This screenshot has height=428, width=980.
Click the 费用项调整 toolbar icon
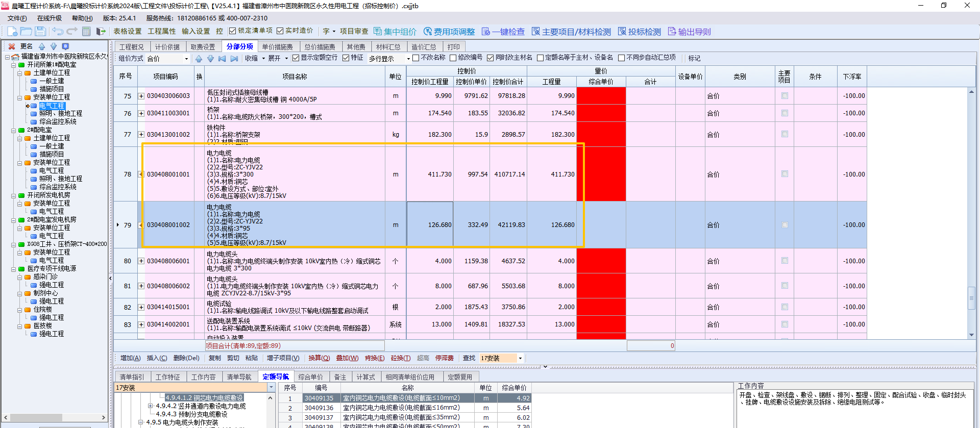pos(449,32)
